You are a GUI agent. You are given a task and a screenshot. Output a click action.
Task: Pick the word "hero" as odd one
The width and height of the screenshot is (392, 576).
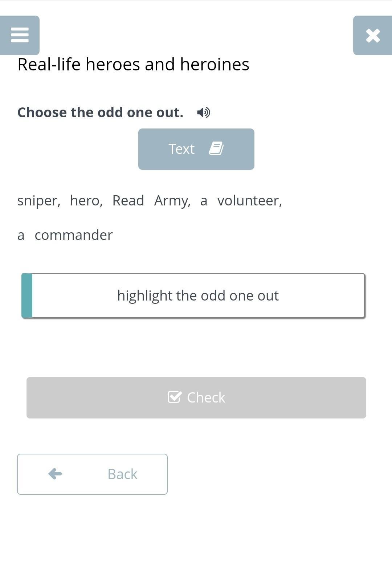coord(86,201)
